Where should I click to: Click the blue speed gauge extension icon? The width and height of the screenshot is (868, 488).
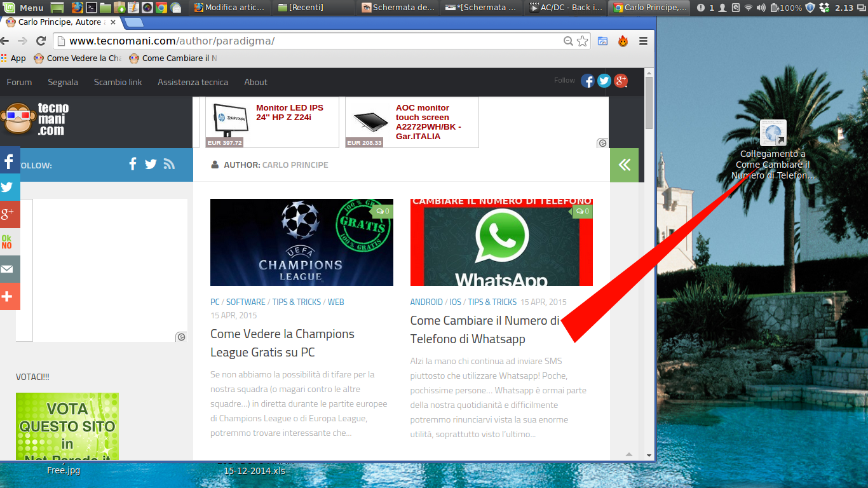click(x=603, y=41)
